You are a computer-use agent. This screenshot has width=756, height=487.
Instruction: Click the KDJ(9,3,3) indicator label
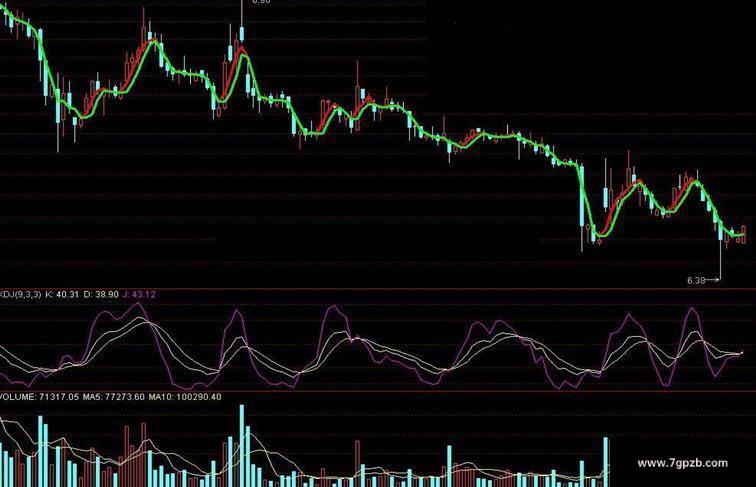point(20,294)
